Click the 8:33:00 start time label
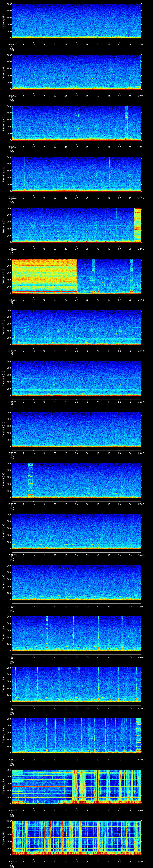 [x=12, y=351]
